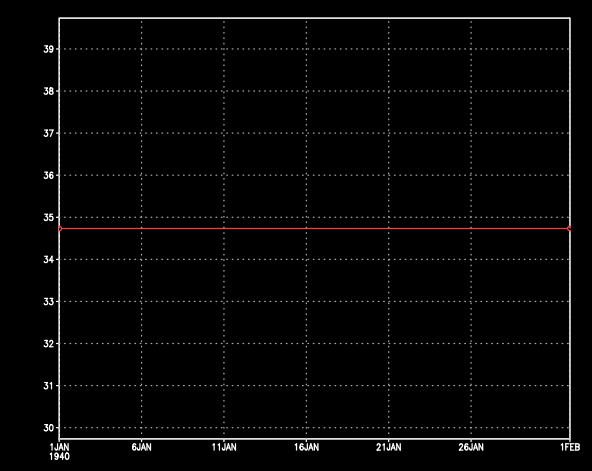Click the 1JAN 1940 axis label
Screen dimensions: 592x471
60,452
